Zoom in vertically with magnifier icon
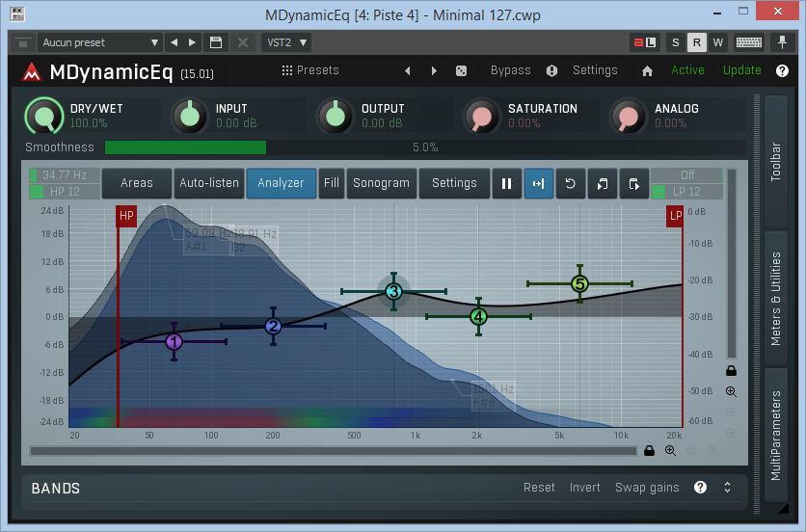This screenshot has height=532, width=806. (731, 391)
